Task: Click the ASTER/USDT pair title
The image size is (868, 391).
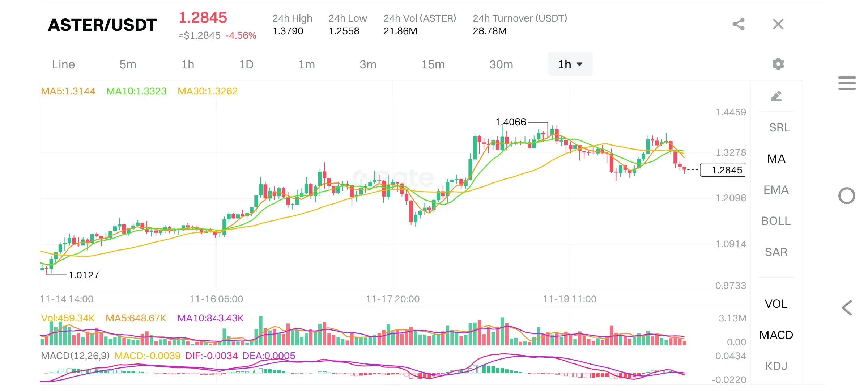Action: click(102, 25)
